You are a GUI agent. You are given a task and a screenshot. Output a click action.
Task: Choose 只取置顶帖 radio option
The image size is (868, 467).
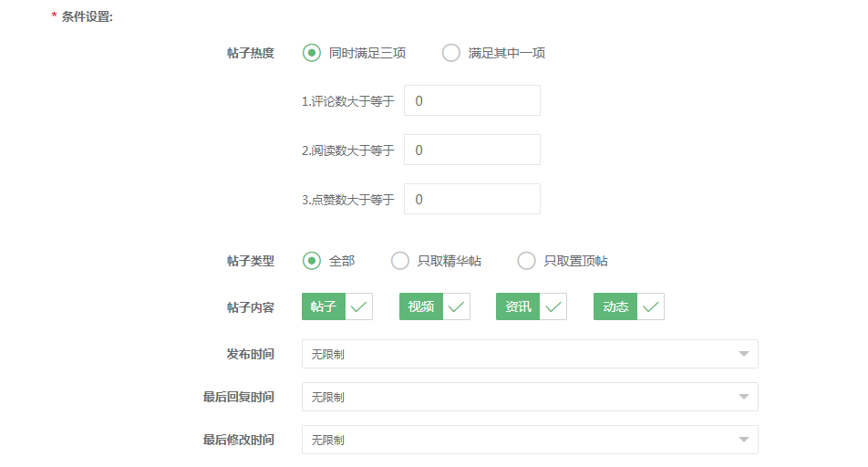coord(526,261)
